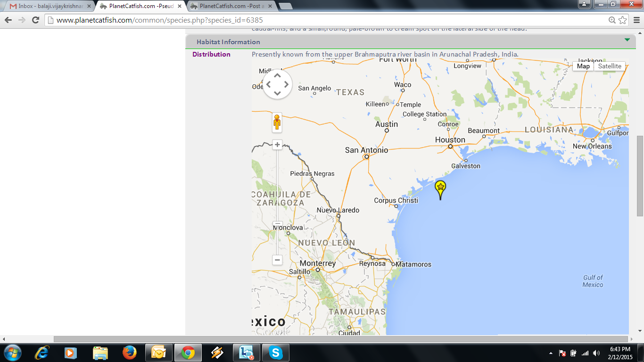
Task: Switch map to Satellite view
Action: pyautogui.click(x=610, y=66)
